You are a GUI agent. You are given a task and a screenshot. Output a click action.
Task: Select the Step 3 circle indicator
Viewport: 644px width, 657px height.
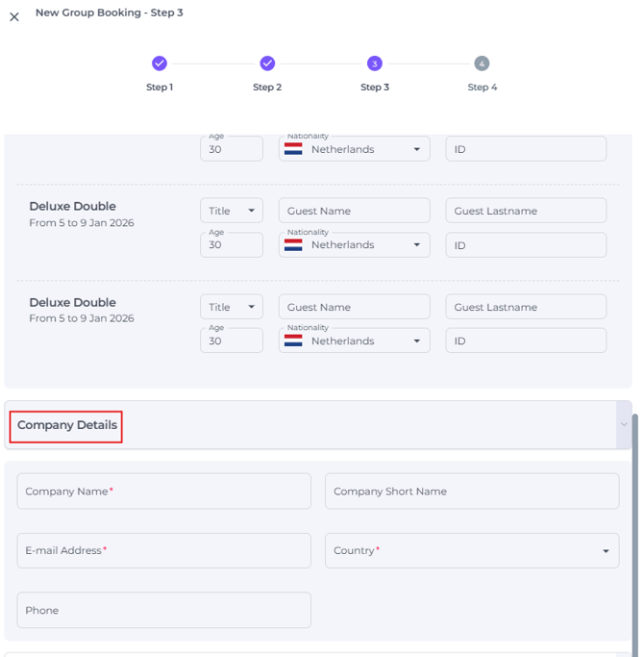pos(375,63)
